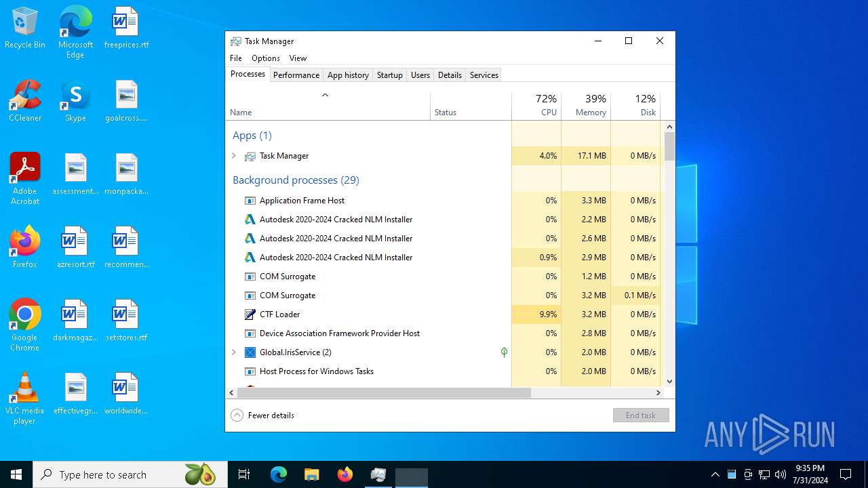868x488 pixels.
Task: Open Firefox from the taskbar
Action: coord(345,474)
